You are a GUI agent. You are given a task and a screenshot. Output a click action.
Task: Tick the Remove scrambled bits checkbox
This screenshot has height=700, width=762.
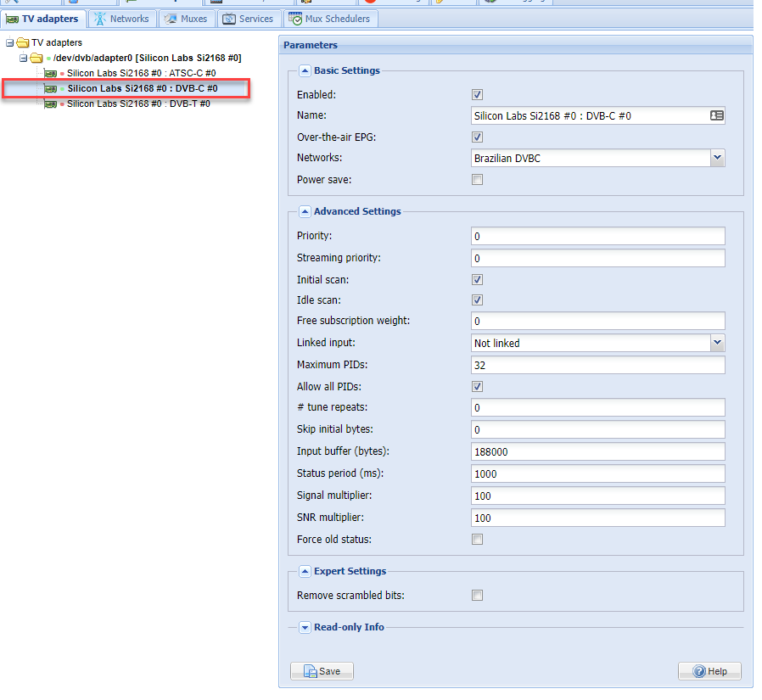click(x=477, y=596)
